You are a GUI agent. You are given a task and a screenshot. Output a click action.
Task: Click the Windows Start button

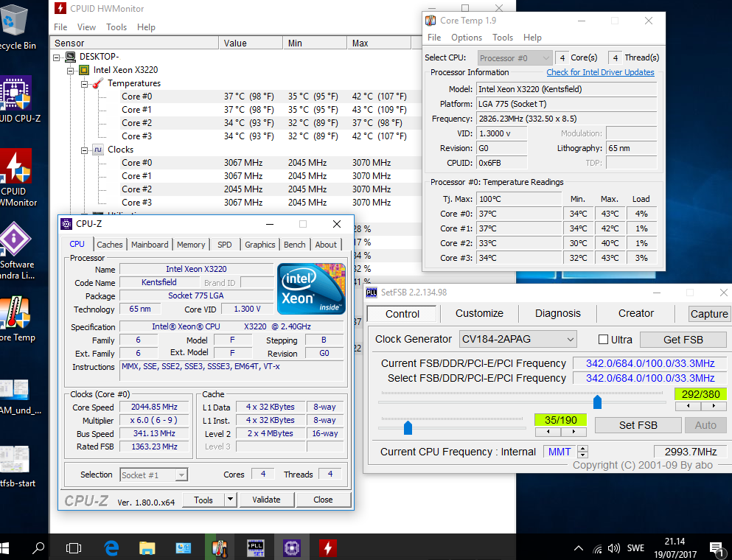pyautogui.click(x=6, y=548)
